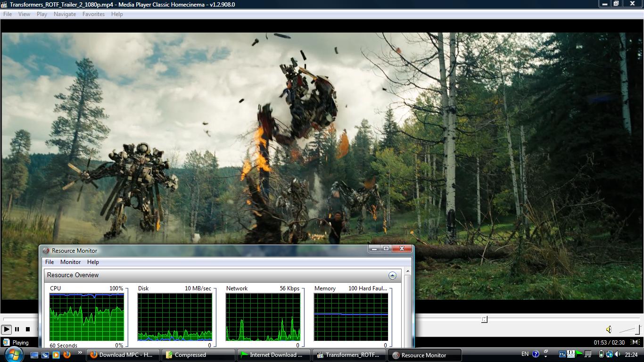Open the File menu in Resource Monitor
Viewport: 644px width, 362px height.
click(x=50, y=262)
